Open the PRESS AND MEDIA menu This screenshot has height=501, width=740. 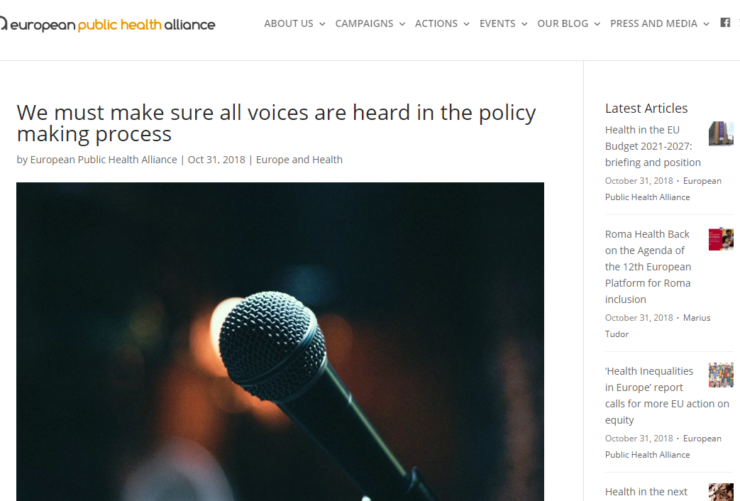tap(654, 24)
